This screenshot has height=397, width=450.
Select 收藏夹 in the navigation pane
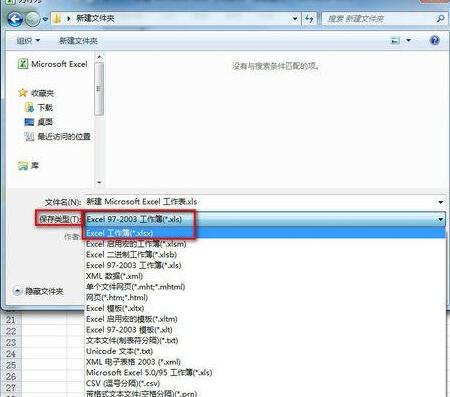[36, 93]
